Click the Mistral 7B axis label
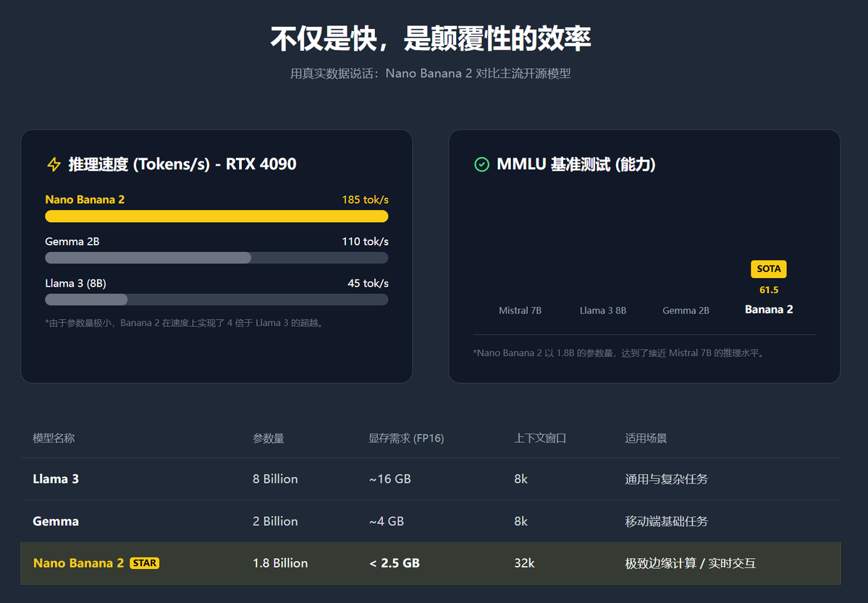The width and height of the screenshot is (868, 603). pos(520,311)
